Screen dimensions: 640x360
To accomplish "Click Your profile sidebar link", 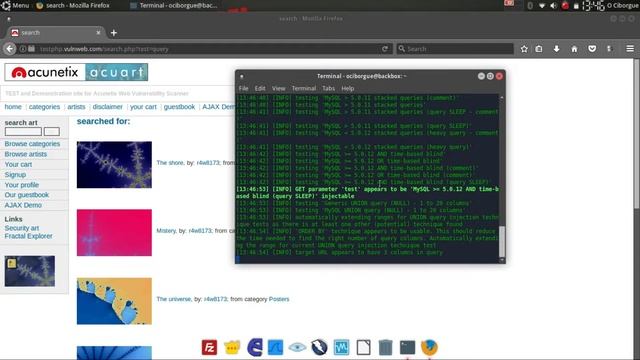I will pos(22,185).
